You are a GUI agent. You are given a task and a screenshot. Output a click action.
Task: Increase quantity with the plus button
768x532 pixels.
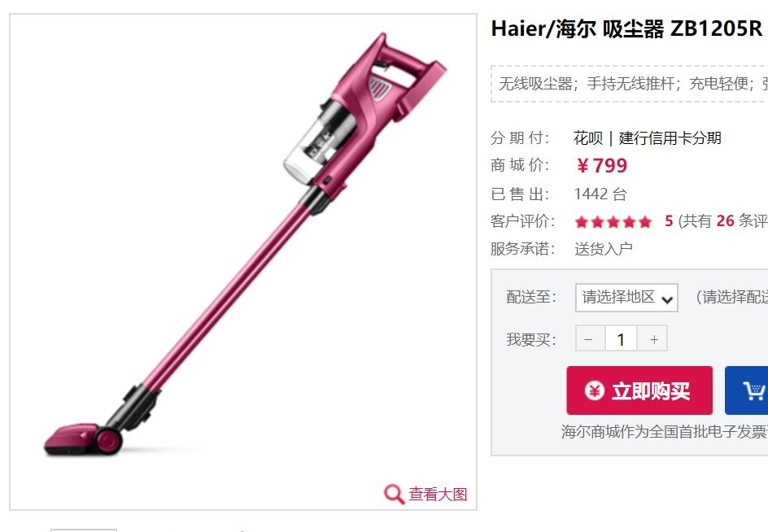[653, 338]
